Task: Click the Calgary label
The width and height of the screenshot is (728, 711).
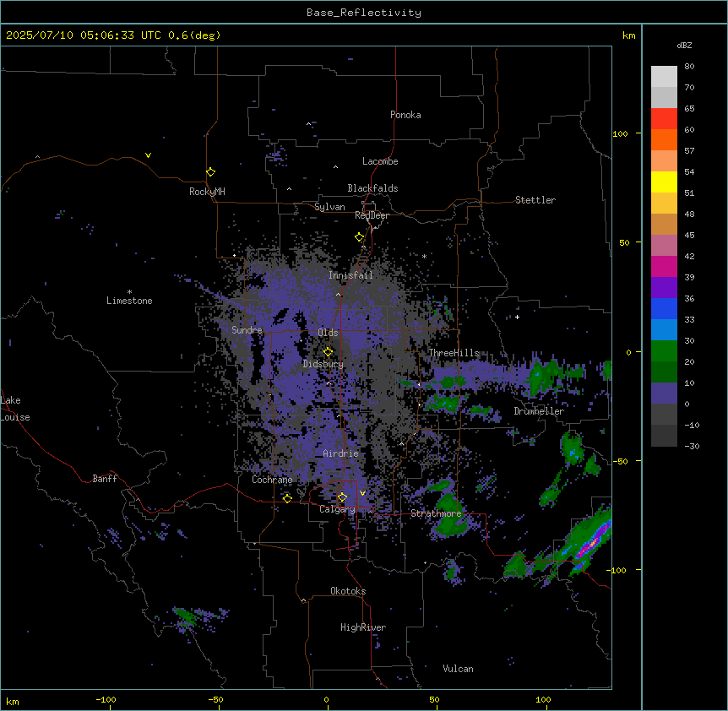Action: tap(337, 509)
